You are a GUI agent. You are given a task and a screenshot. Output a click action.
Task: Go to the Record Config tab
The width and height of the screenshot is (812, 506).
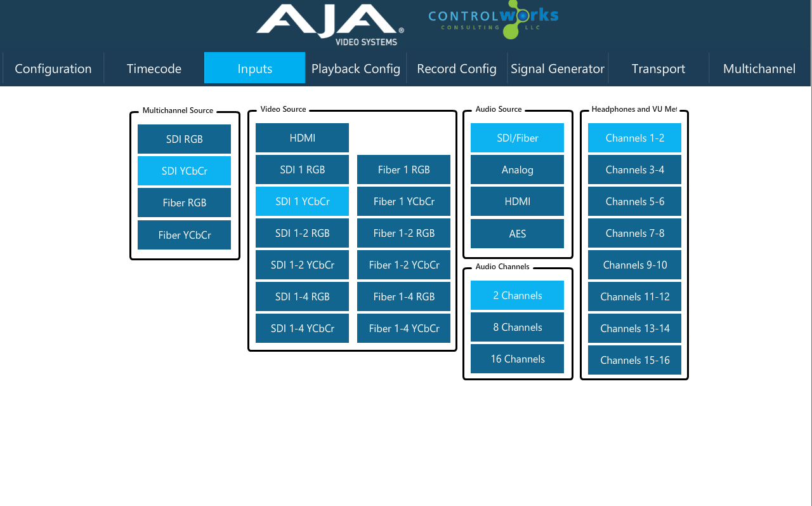pos(457,69)
